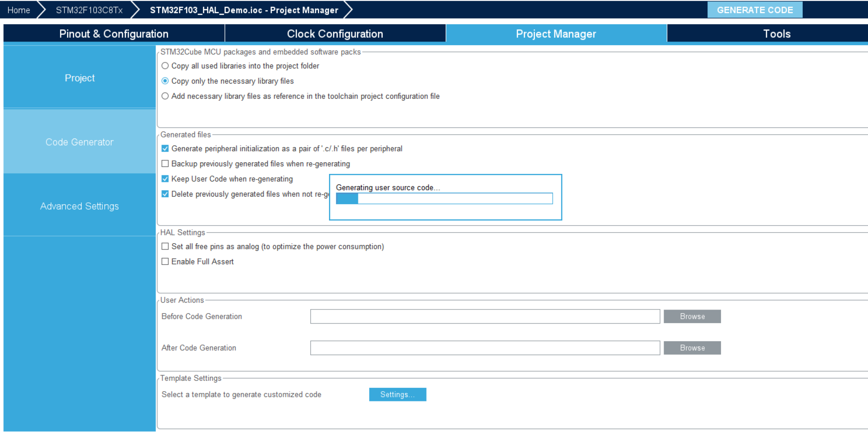Screen dimensions: 868x435
Task: Select Copy all used libraries radio option
Action: coord(165,66)
